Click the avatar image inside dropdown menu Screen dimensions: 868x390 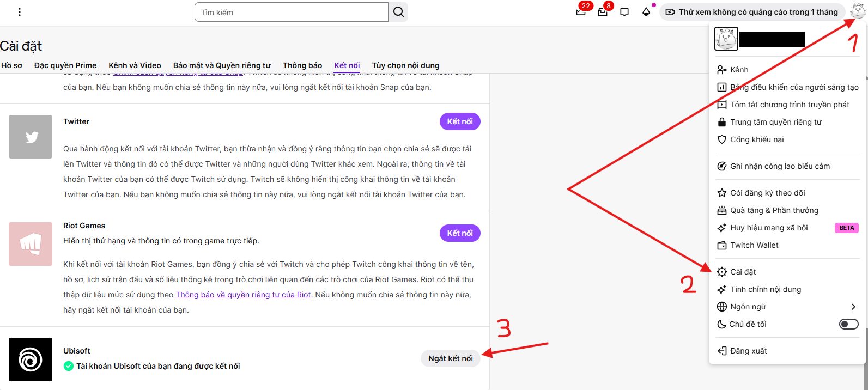726,39
